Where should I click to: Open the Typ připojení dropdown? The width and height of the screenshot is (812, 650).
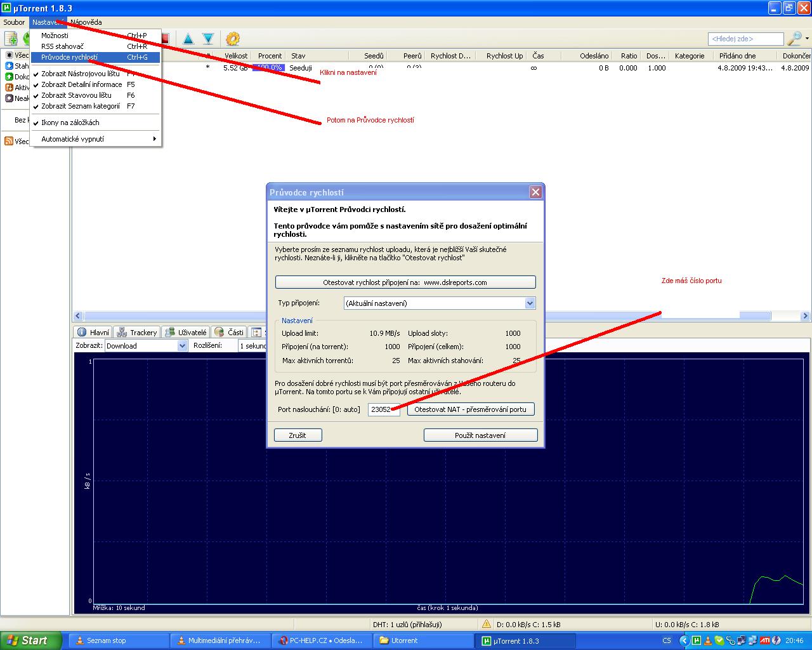pos(530,303)
